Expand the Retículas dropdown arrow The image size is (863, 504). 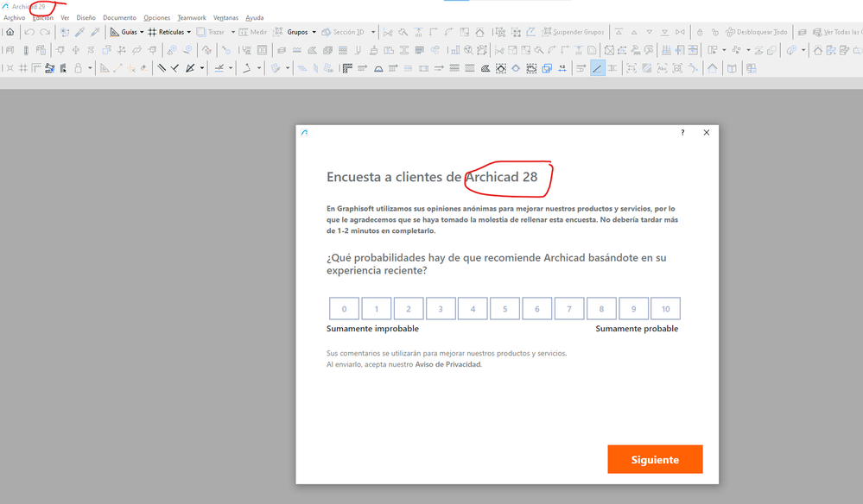click(189, 32)
